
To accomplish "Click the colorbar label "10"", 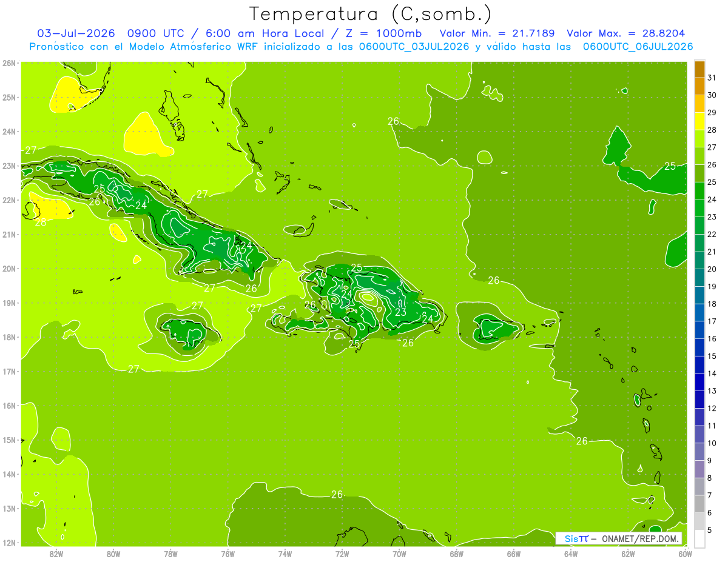I will point(712,443).
